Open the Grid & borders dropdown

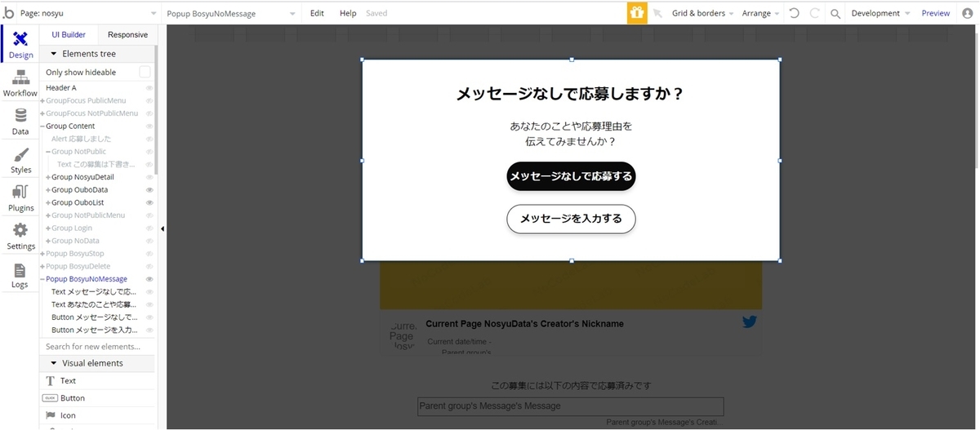[702, 13]
